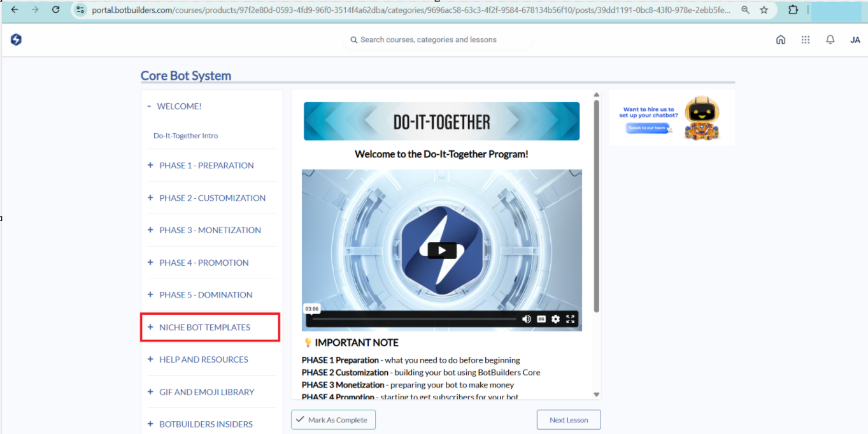Click the 'PHASE 3 Monetization' note line
Screen dimensions: 868x434
408,385
